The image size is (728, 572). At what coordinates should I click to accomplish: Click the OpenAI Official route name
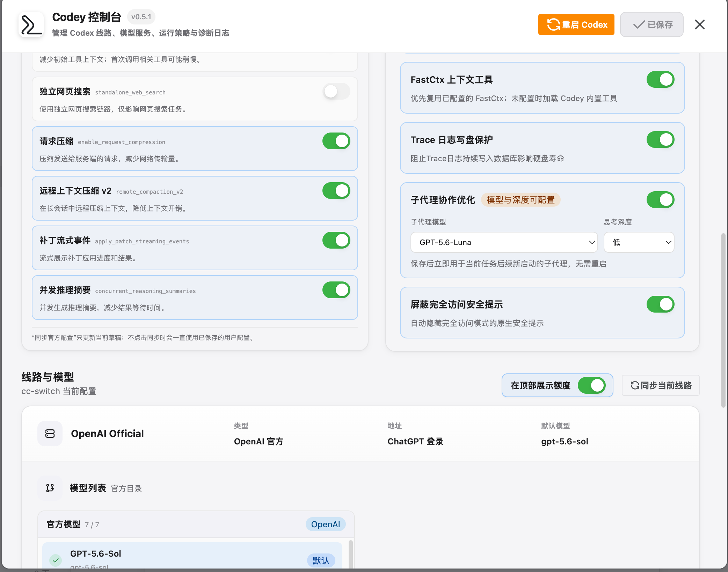click(x=107, y=434)
